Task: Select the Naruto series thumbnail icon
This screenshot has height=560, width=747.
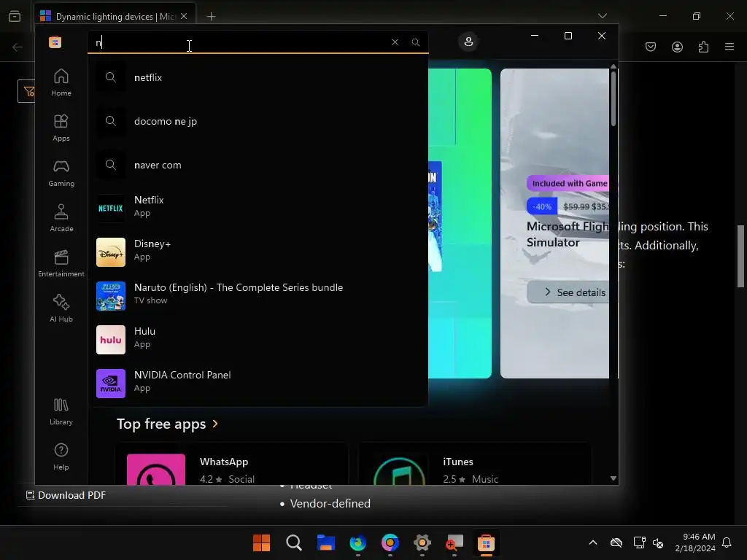Action: [111, 296]
